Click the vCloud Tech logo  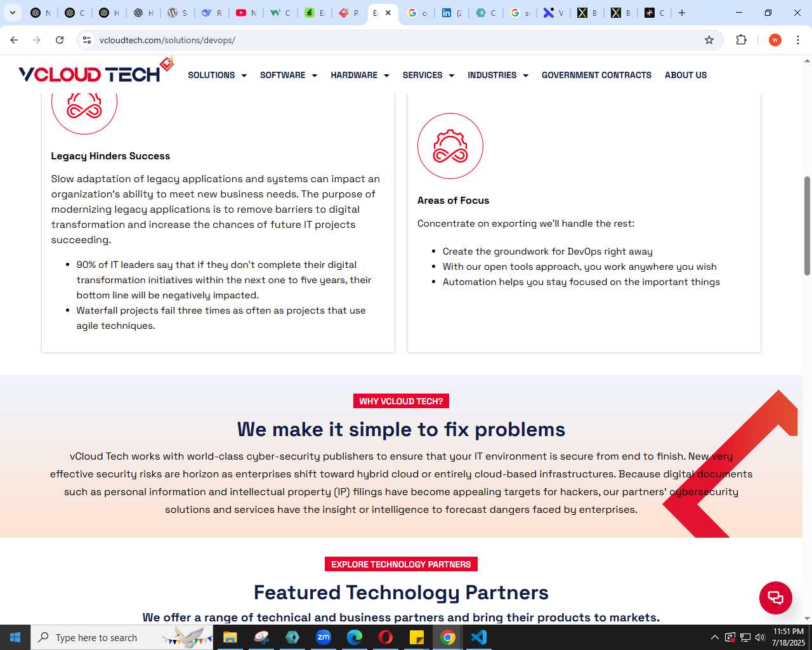96,71
